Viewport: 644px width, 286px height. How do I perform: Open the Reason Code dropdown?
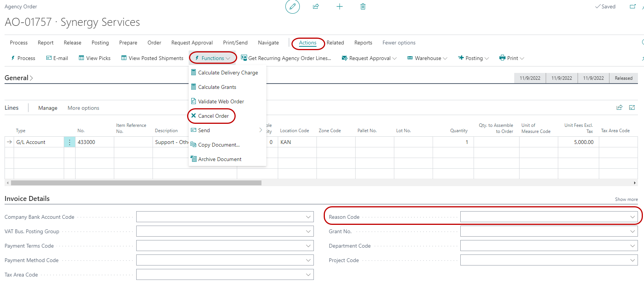click(x=632, y=217)
